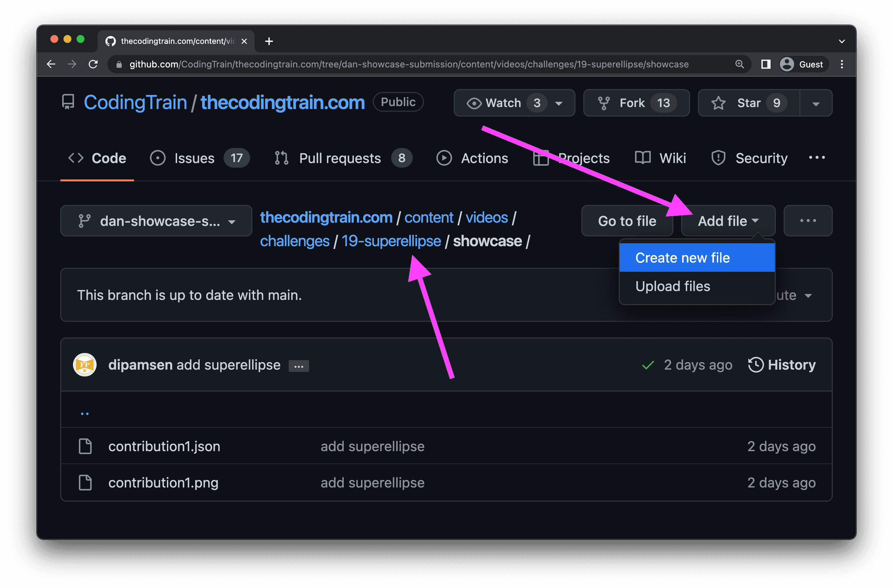This screenshot has height=588, width=893.
Task: Click the Fork icon
Action: (604, 102)
